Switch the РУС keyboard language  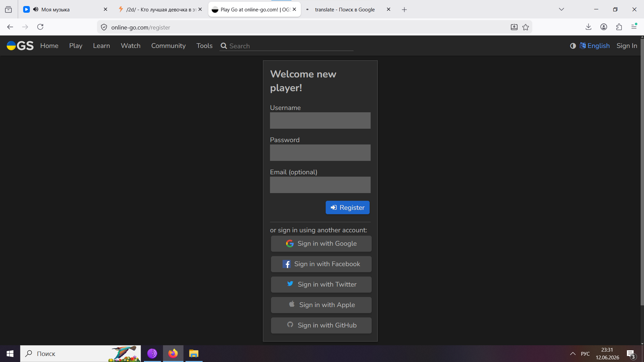tap(585, 354)
